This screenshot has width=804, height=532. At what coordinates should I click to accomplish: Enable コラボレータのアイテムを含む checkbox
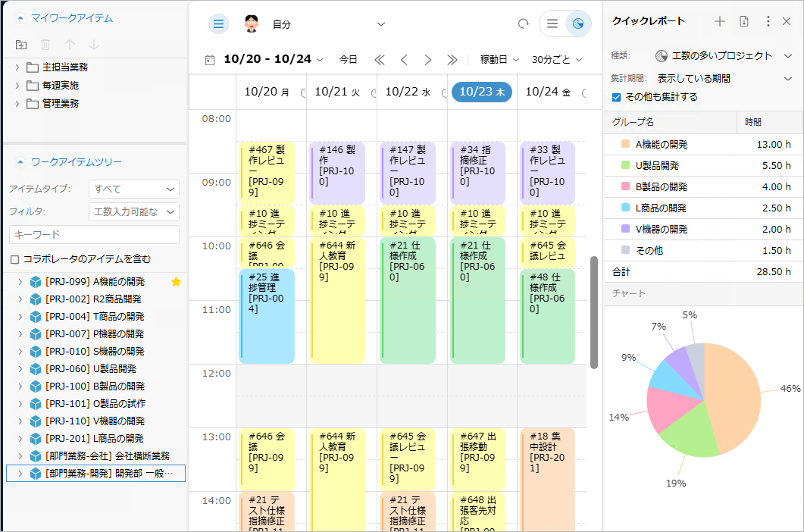(x=14, y=259)
